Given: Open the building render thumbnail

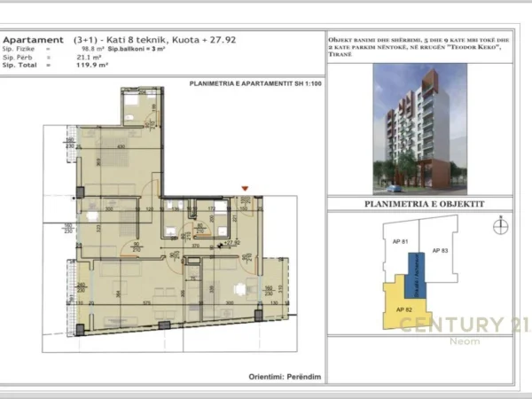Looking at the screenshot, I should (x=415, y=129).
